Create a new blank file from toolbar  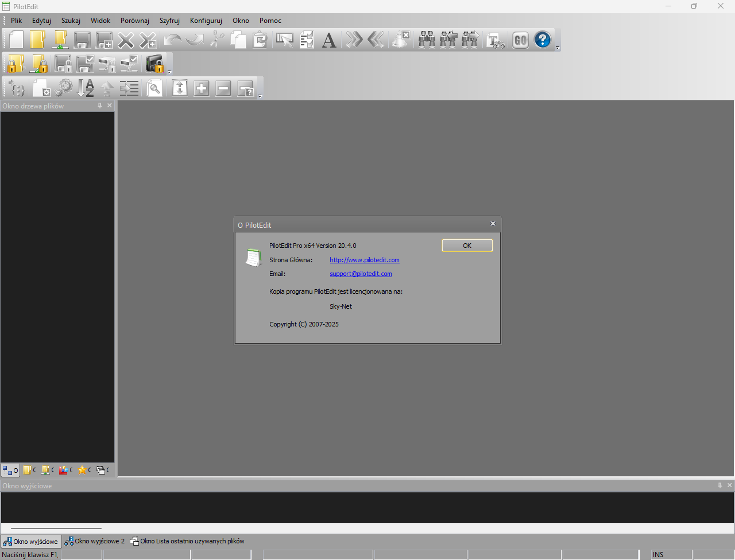tap(16, 40)
